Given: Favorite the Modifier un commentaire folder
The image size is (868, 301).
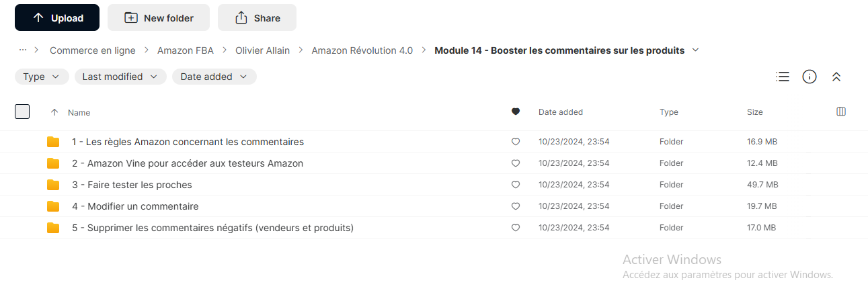Looking at the screenshot, I should pos(516,206).
